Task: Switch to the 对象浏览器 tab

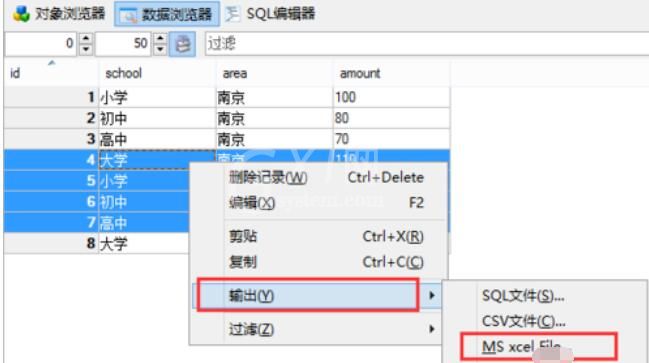Action: 58,14
